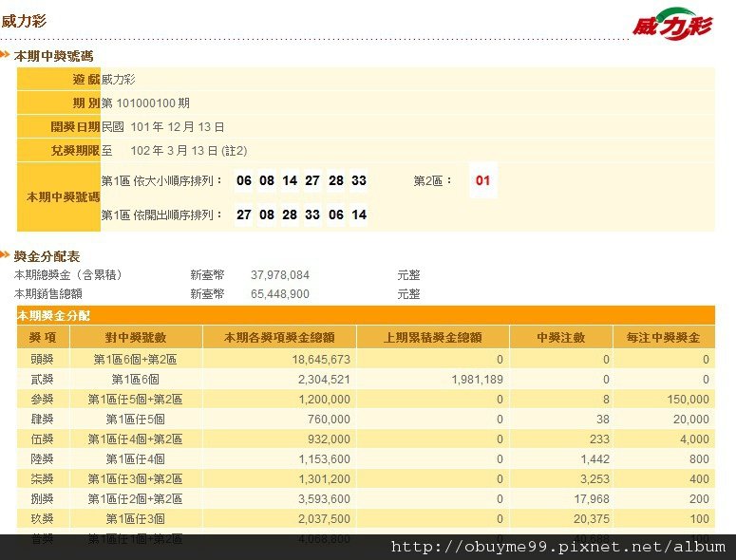This screenshot has width=736, height=560.
Task: Click eighth prize winner count 17,968
Action: (x=592, y=499)
